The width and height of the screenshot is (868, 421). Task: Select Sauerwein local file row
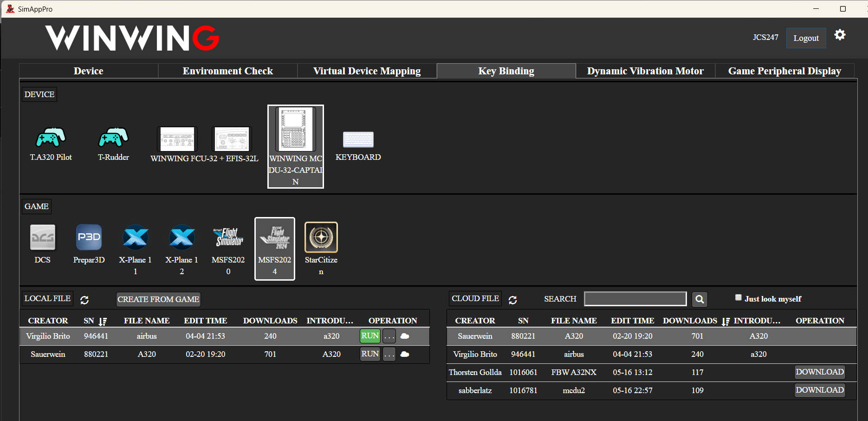[x=225, y=354]
